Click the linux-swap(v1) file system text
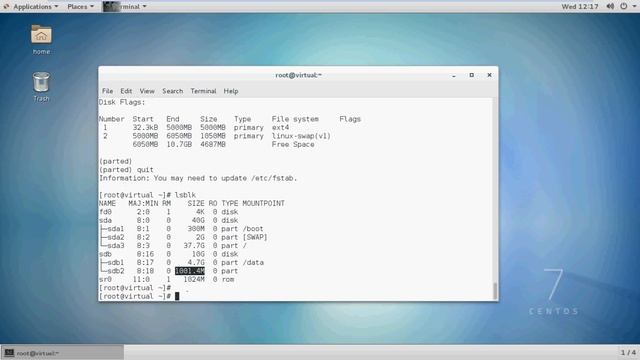 (x=301, y=136)
